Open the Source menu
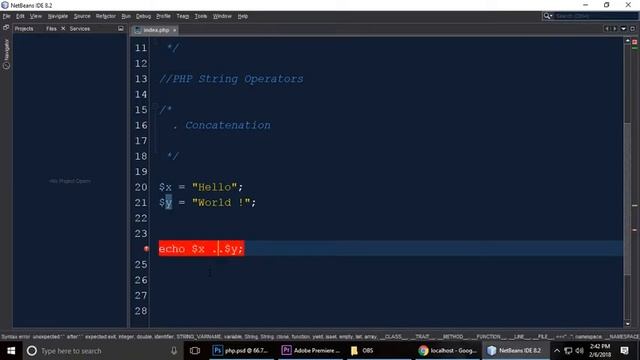This screenshot has height=360, width=640. coord(82,16)
